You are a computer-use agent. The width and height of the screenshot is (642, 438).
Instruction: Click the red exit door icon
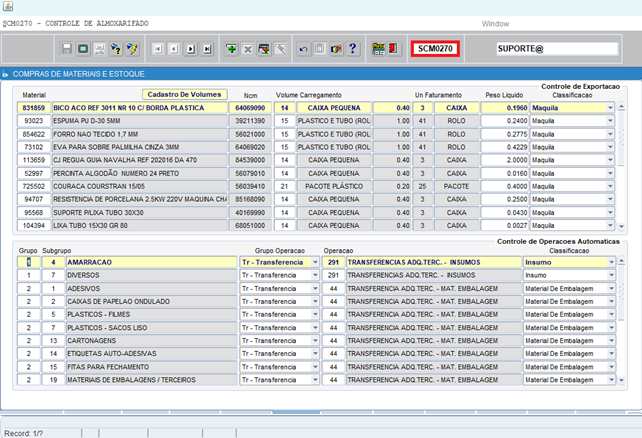point(394,48)
